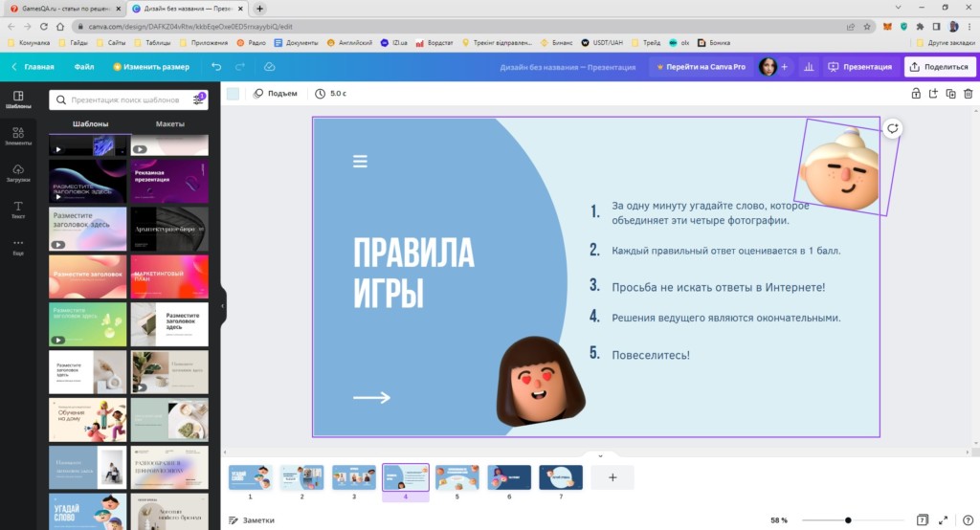This screenshot has width=980, height=530.
Task: Click the browser reload button
Action: (44, 26)
